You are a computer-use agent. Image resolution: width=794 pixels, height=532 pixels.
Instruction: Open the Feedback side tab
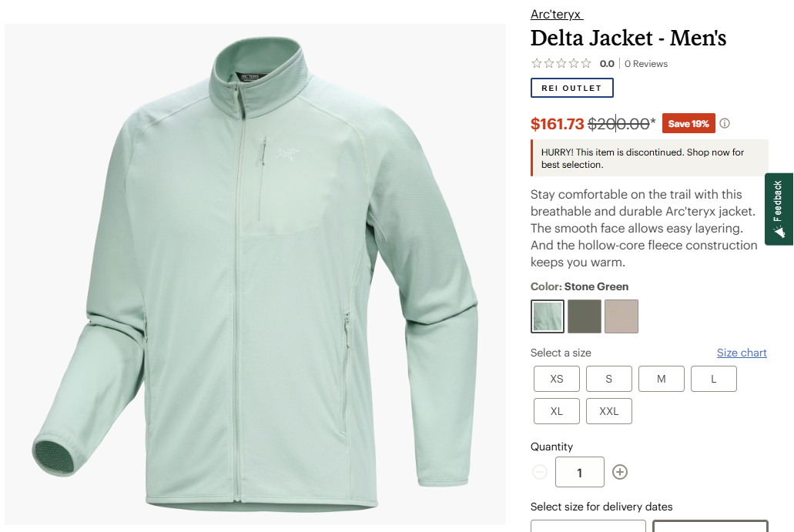tap(779, 209)
